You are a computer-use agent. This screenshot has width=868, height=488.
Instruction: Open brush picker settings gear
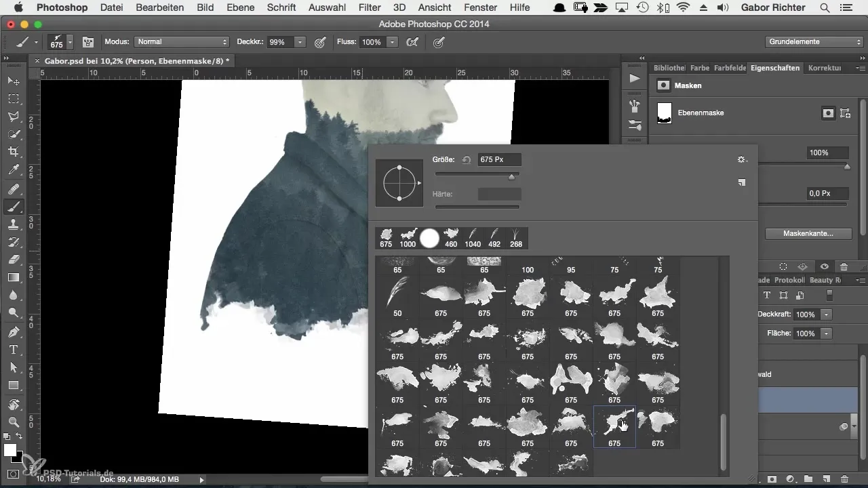(x=741, y=160)
